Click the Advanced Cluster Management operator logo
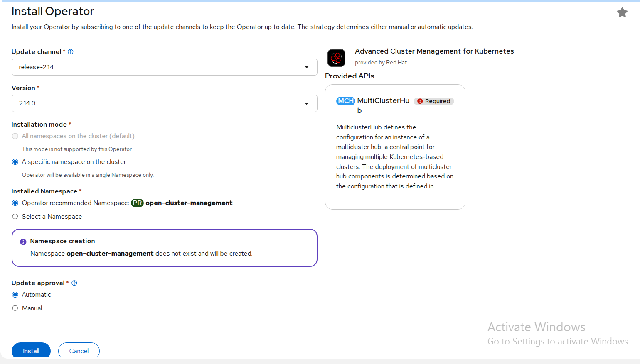Screen dimensions: 640x364 tap(336, 58)
